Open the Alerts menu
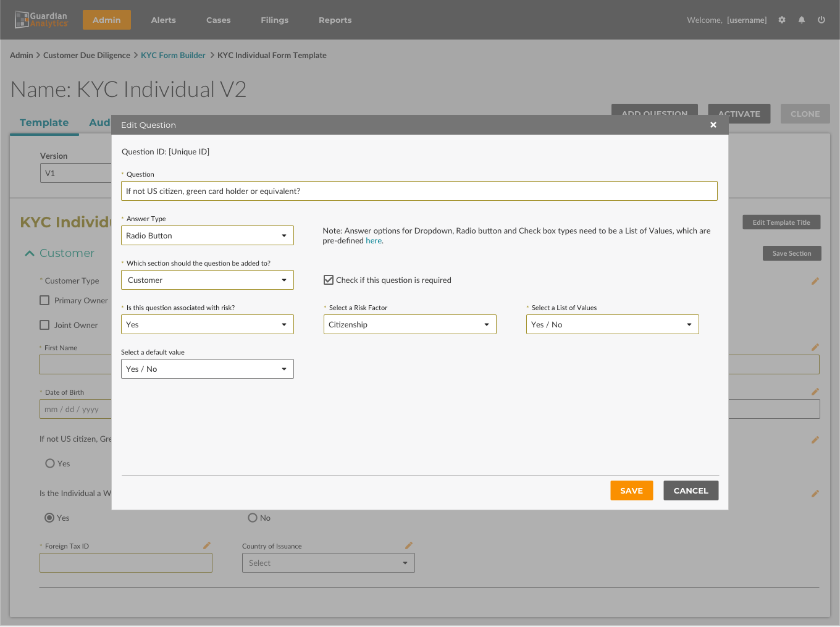 164,20
